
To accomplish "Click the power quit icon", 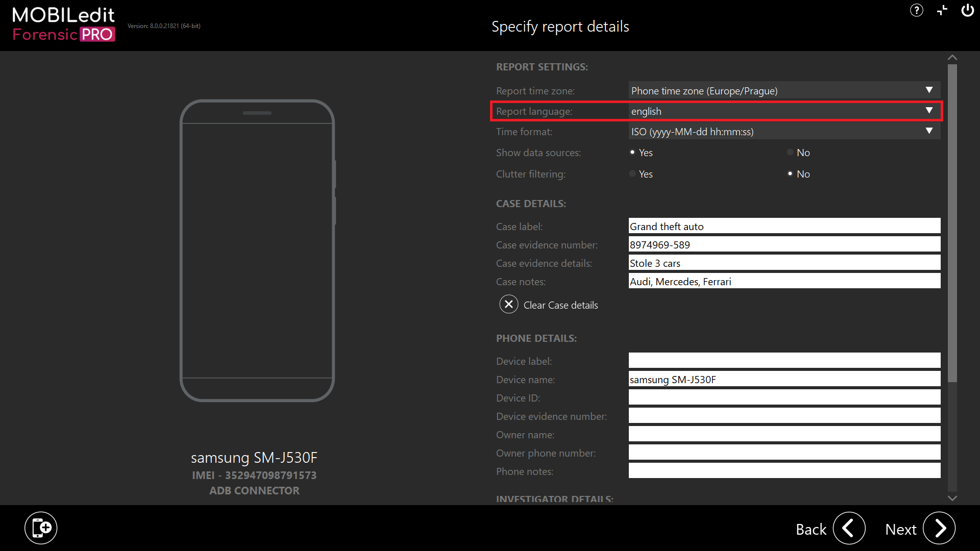I will [967, 10].
